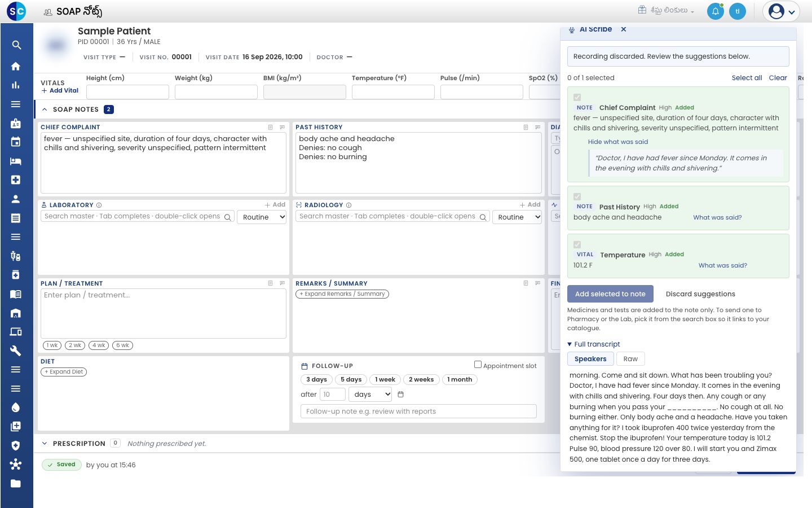Open the folder icon in the sidebar
The image size is (812, 508).
(16, 484)
